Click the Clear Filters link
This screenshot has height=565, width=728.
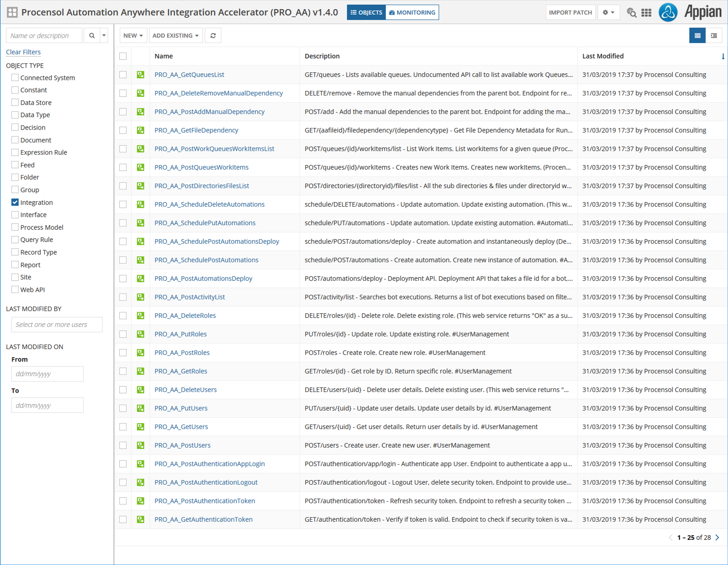(23, 52)
